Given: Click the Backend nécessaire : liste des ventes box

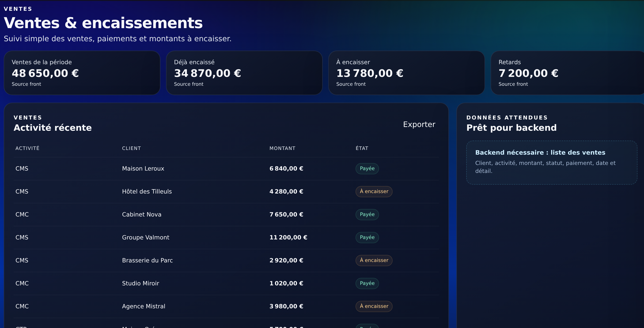Looking at the screenshot, I should tap(552, 163).
